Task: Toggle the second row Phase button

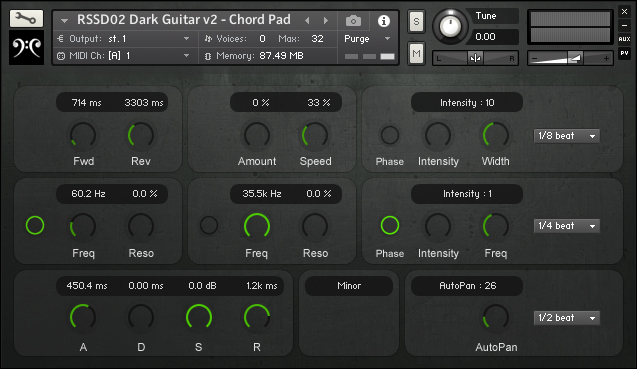Action: (x=390, y=225)
